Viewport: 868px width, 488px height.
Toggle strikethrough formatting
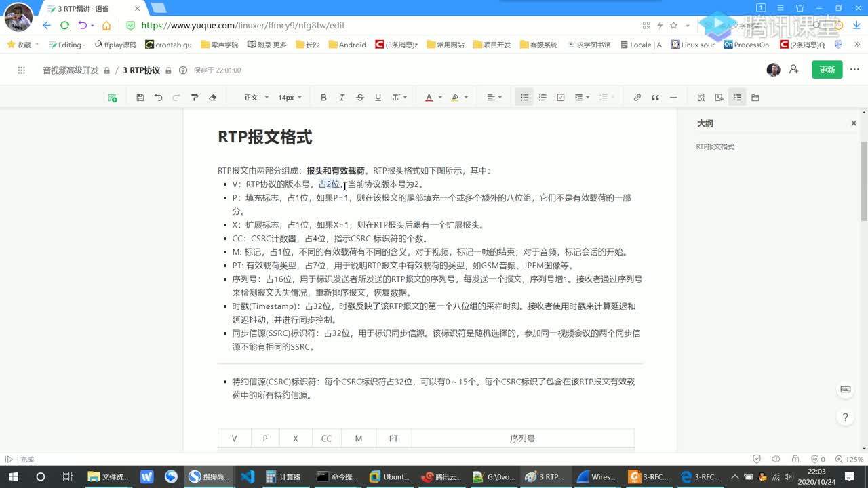[x=360, y=98]
